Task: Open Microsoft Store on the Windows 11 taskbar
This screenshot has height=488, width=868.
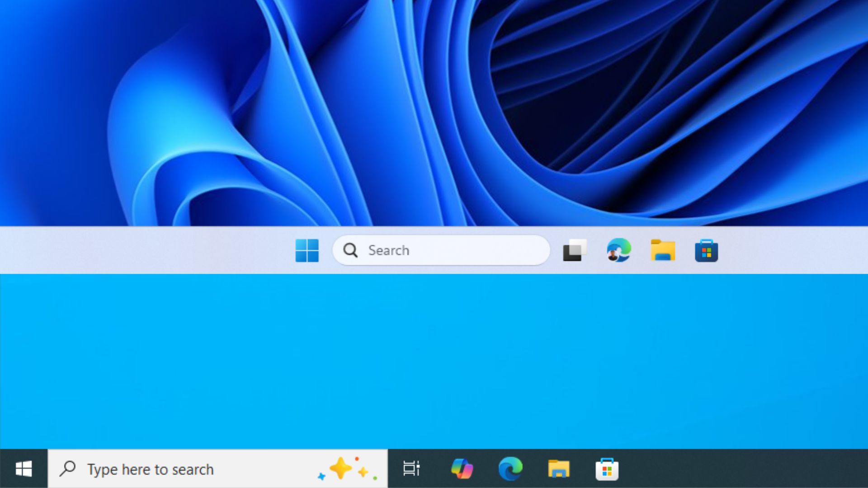Action: tap(707, 250)
